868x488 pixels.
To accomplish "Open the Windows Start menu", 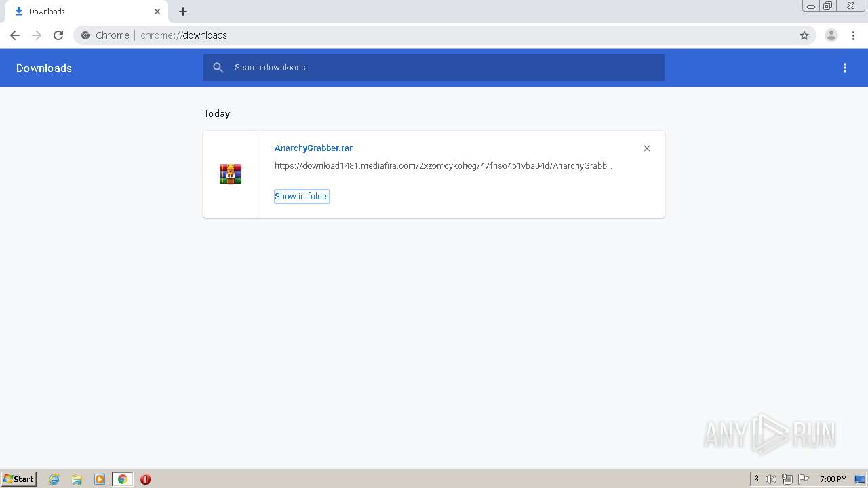I will [19, 479].
